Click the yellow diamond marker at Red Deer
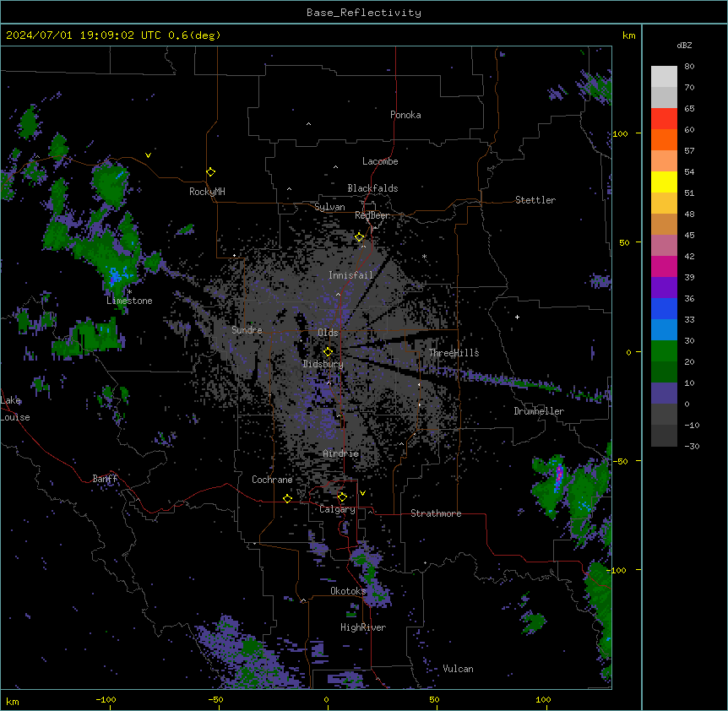The width and height of the screenshot is (728, 711). tap(360, 237)
